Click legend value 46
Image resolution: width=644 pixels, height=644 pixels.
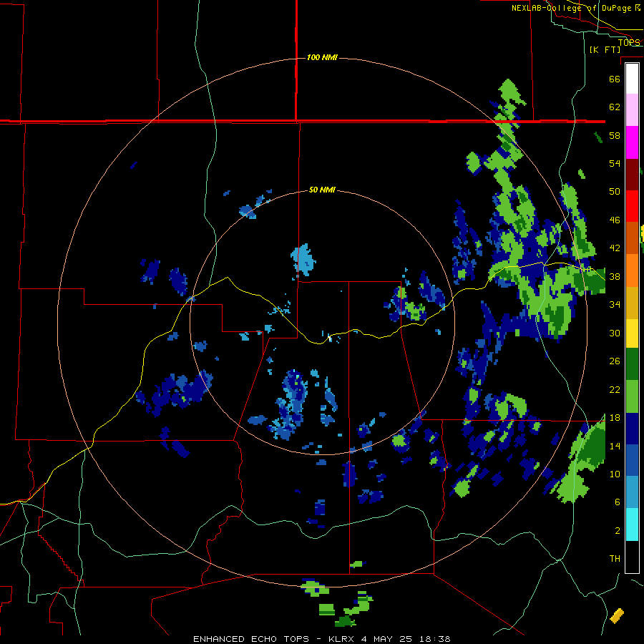click(x=615, y=220)
